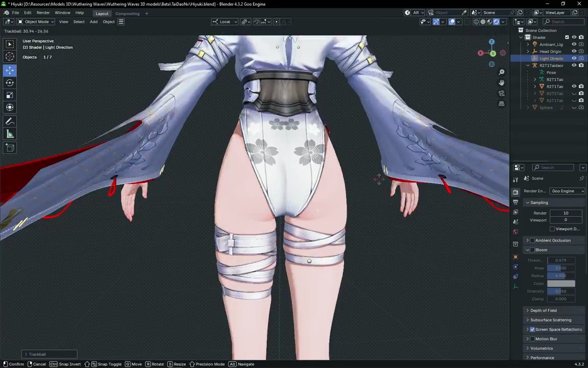Open the Output properties tab
The image size is (588, 368).
tap(516, 202)
